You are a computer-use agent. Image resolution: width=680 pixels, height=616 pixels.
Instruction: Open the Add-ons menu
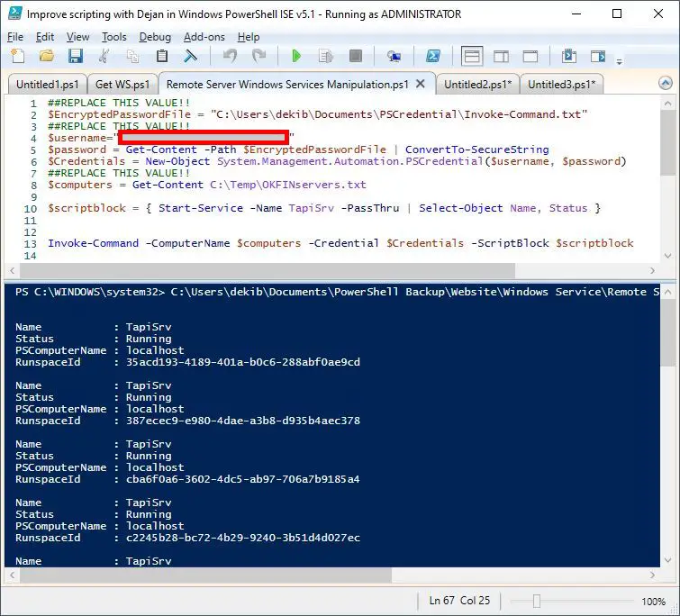[x=204, y=37]
